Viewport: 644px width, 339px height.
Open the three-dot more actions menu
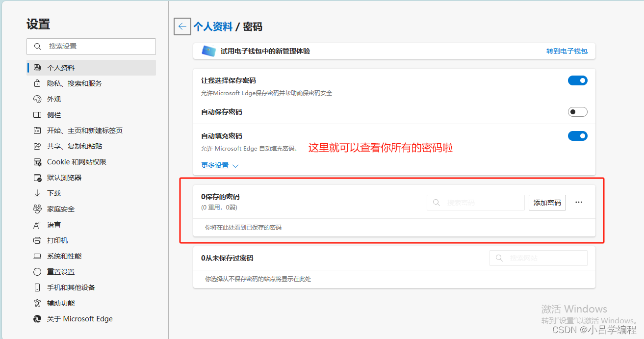[x=579, y=202]
